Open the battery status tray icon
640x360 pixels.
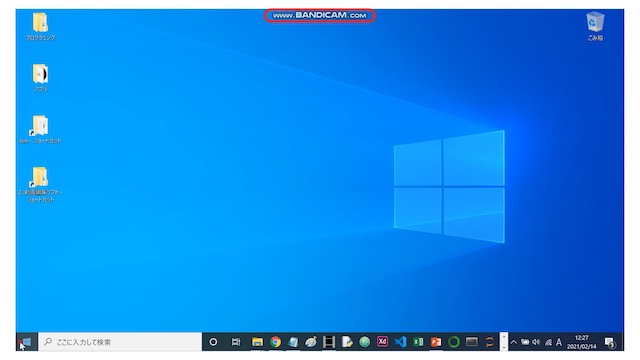click(525, 342)
